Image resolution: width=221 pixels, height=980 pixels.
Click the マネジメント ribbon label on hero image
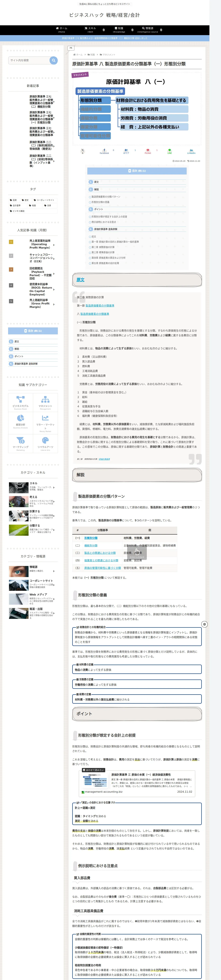click(x=80, y=75)
